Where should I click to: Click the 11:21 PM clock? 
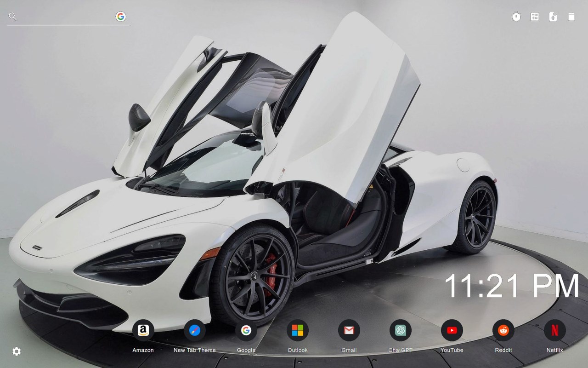click(512, 286)
